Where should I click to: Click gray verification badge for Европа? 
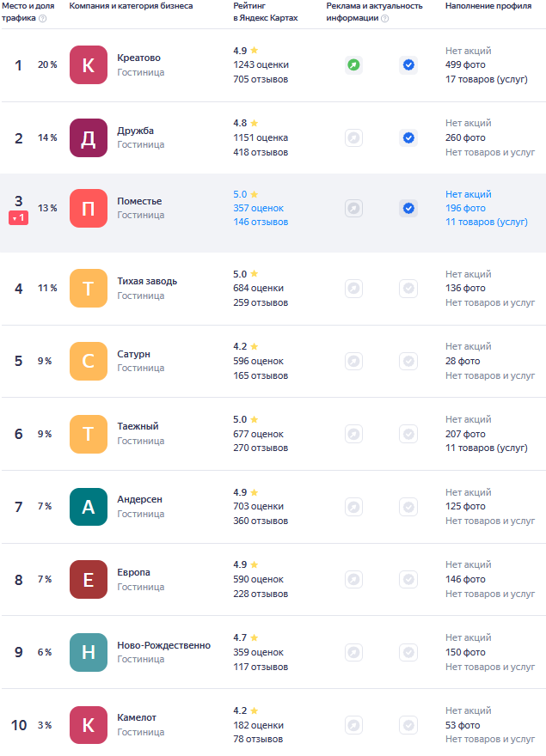point(408,580)
